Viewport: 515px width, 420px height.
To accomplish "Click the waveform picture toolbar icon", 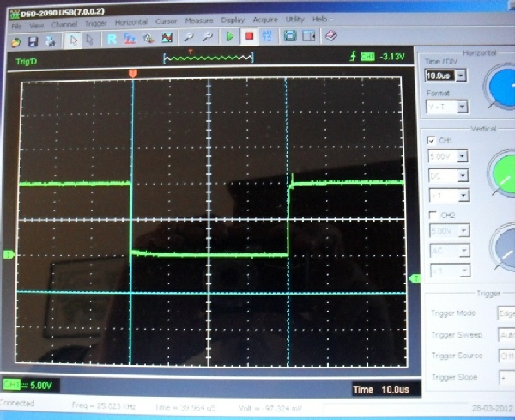I will click(x=167, y=38).
